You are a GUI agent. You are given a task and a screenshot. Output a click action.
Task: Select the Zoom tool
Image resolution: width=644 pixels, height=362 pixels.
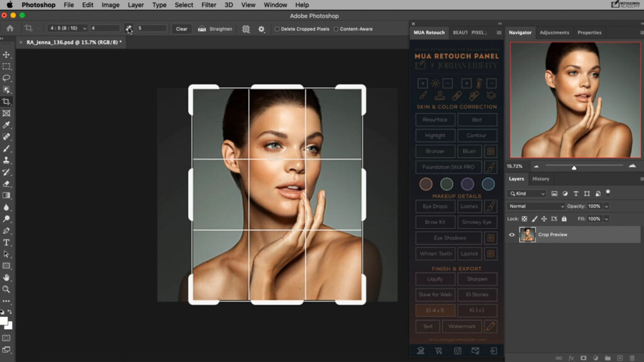pos(8,289)
